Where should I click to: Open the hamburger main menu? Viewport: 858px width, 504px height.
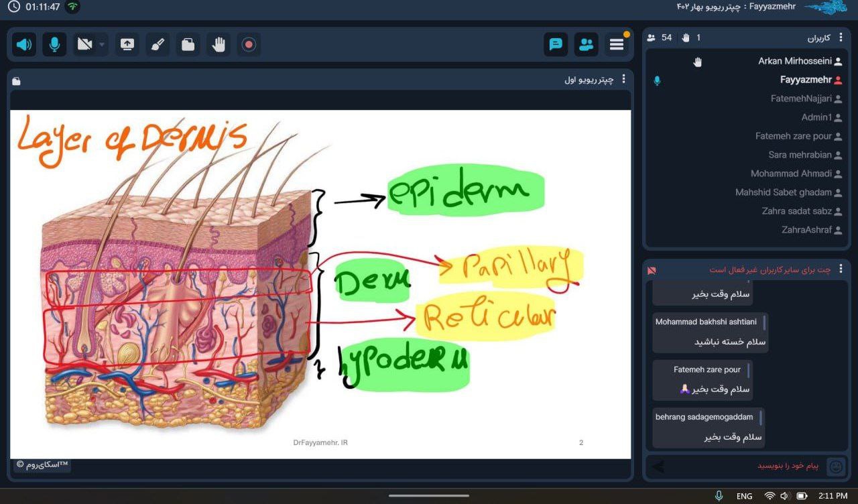point(617,45)
